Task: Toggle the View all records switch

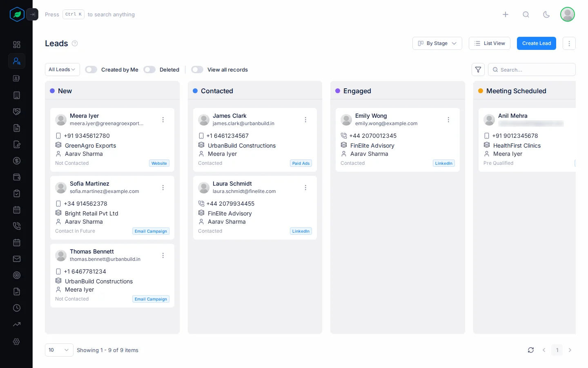Action: point(197,70)
